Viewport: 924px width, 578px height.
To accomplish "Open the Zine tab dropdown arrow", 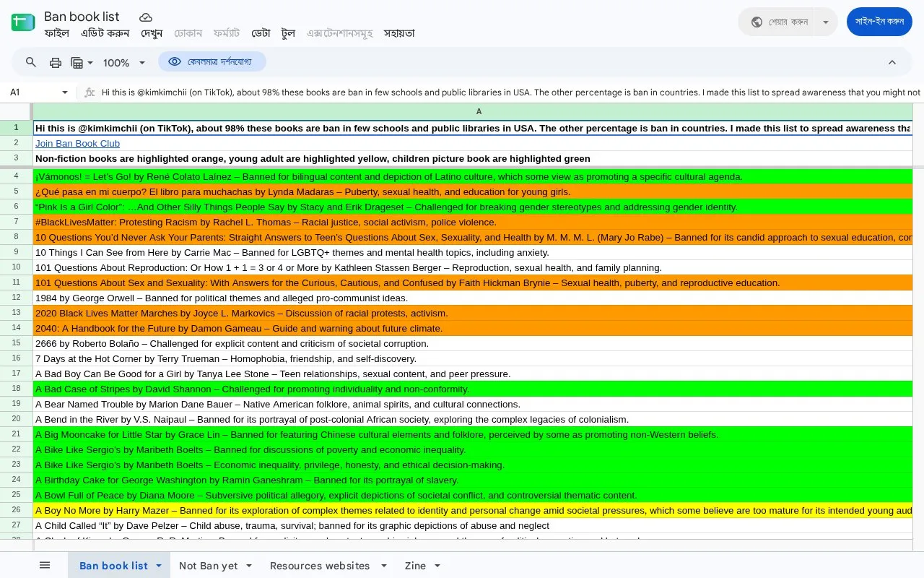I will pos(437,566).
